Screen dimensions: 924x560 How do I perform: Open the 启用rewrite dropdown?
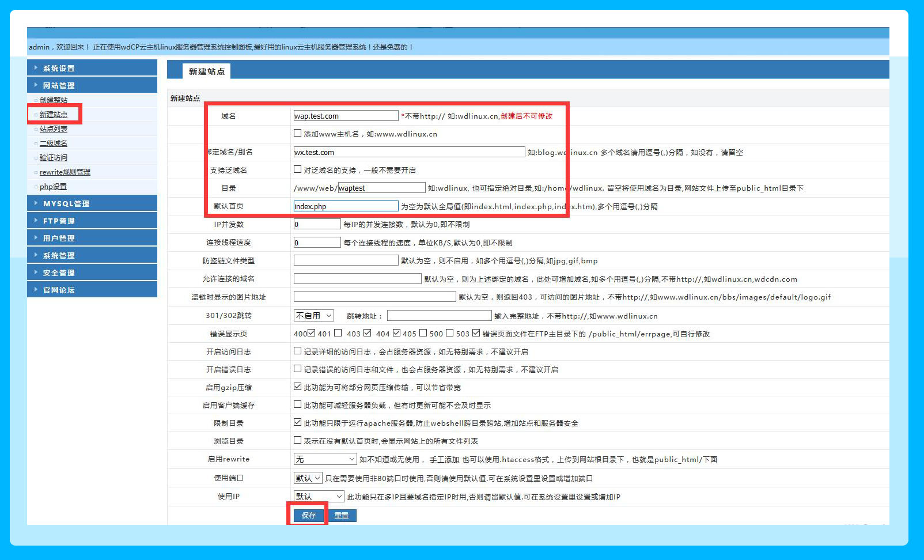325,459
